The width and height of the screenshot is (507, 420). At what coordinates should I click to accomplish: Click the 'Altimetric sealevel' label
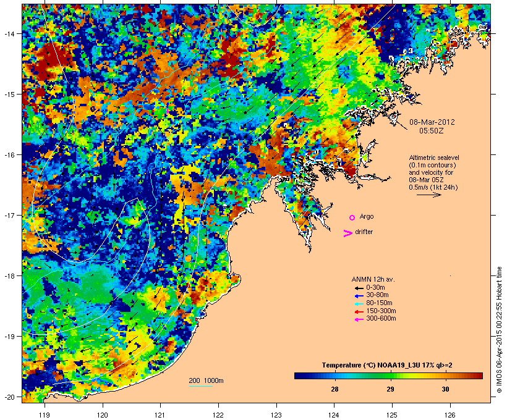coord(434,157)
